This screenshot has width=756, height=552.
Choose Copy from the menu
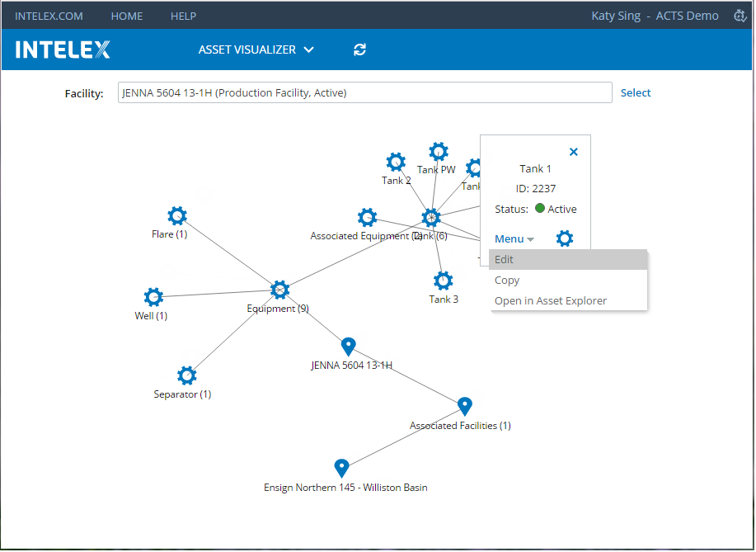pyautogui.click(x=568, y=281)
